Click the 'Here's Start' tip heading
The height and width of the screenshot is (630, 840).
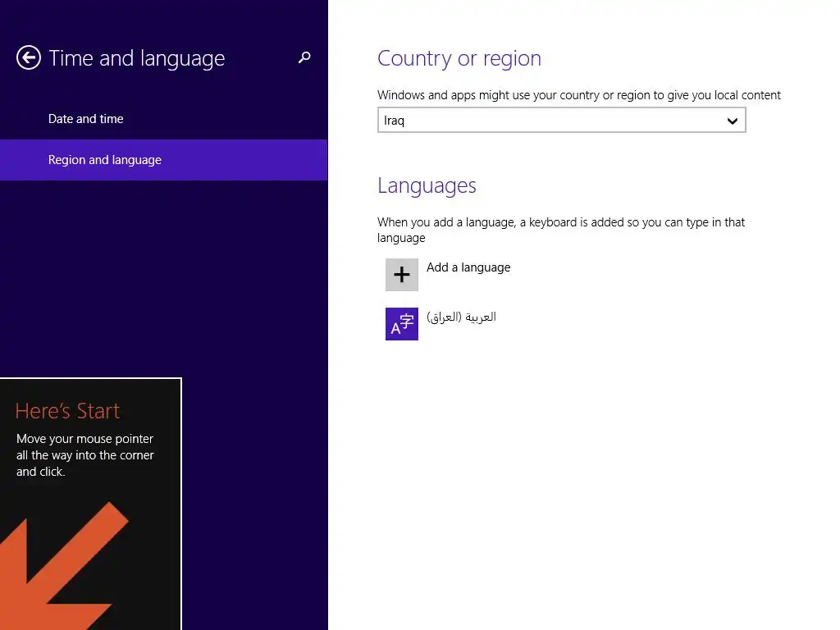coord(67,411)
